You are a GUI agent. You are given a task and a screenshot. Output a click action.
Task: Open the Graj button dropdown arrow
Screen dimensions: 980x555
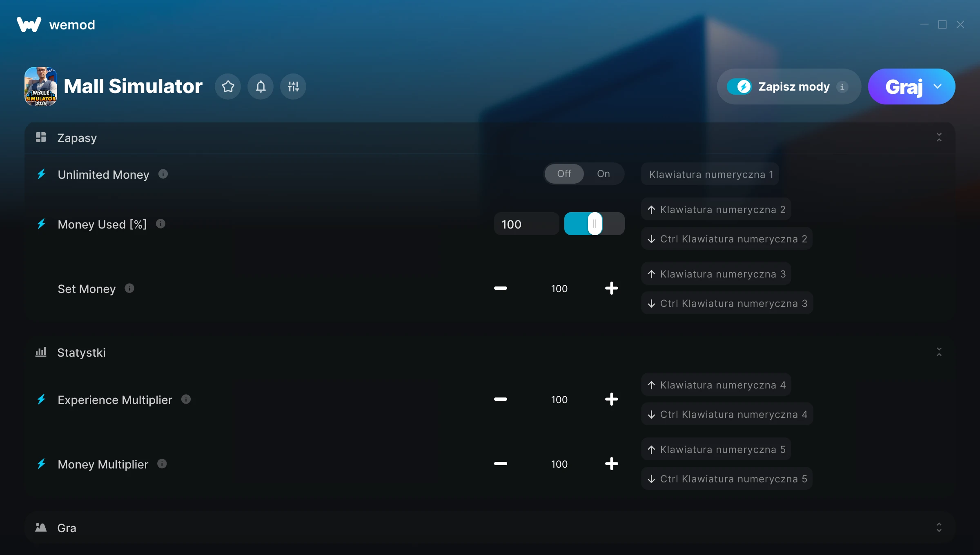[938, 87]
